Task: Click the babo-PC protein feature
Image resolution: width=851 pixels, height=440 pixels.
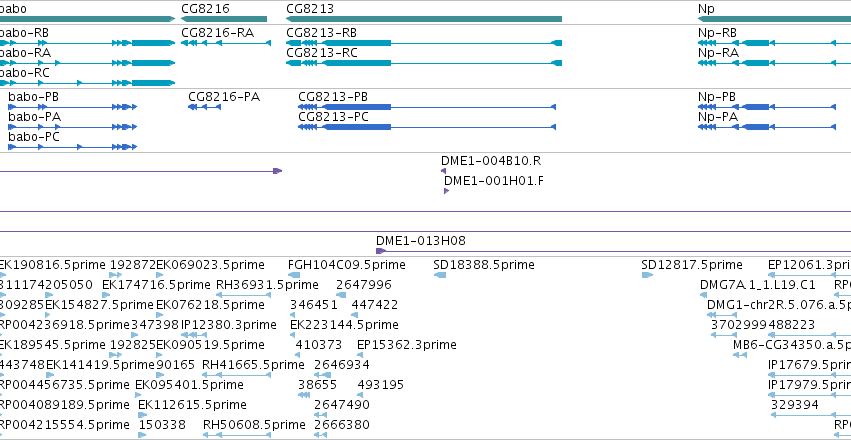Action: (72, 147)
